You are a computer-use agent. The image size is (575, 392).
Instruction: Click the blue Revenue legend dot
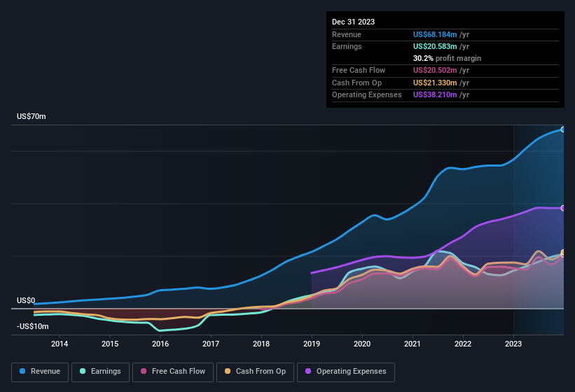(23, 372)
